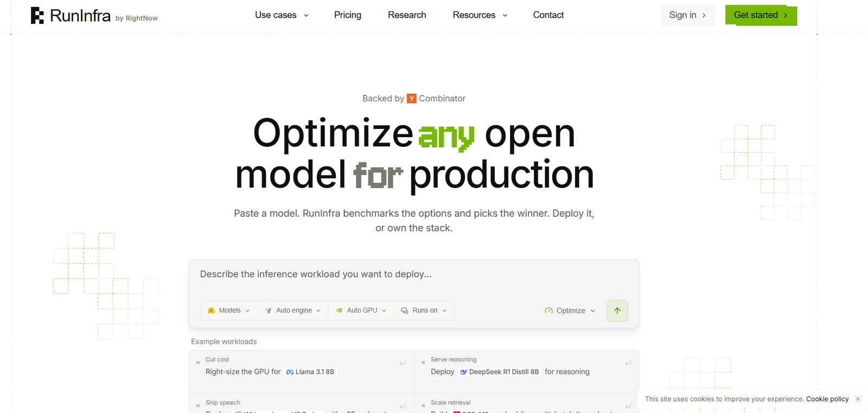Open the Optimize mode dropdown
Image resolution: width=868 pixels, height=413 pixels.
click(570, 311)
